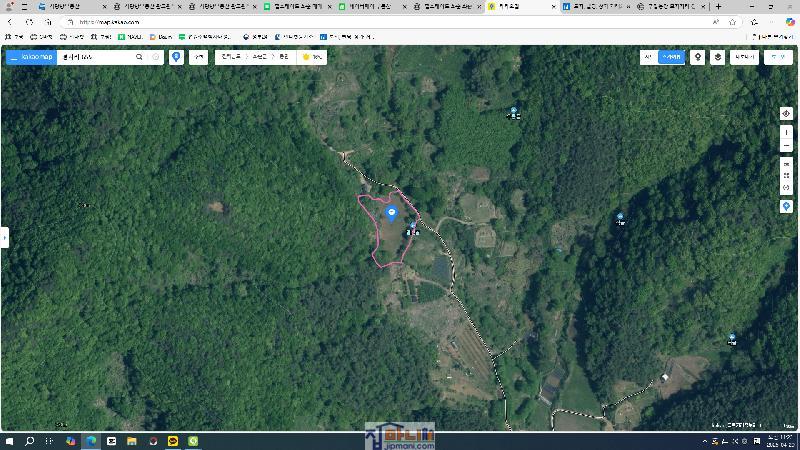The height and width of the screenshot is (450, 800).
Task: Open the middle region breadcrumb dropdown
Action: (x=260, y=57)
